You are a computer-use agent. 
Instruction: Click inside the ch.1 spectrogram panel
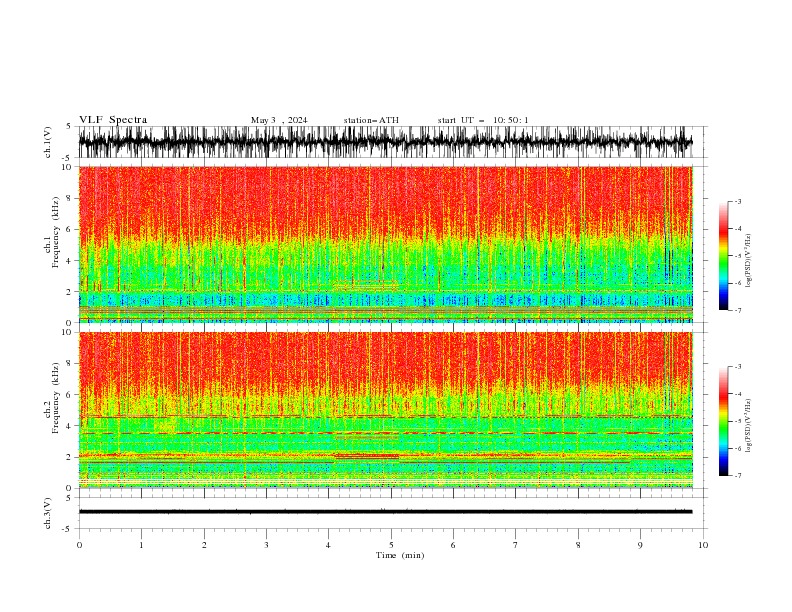pyautogui.click(x=386, y=244)
